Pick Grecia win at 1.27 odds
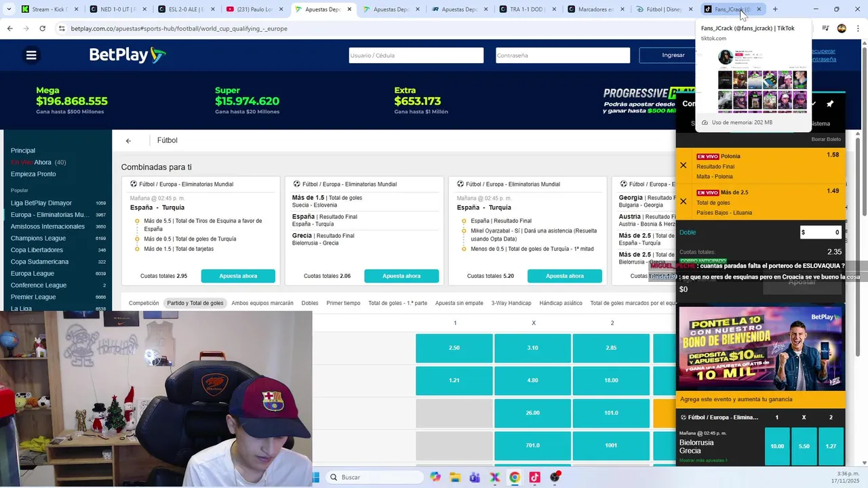The image size is (868, 488). [x=831, y=446]
